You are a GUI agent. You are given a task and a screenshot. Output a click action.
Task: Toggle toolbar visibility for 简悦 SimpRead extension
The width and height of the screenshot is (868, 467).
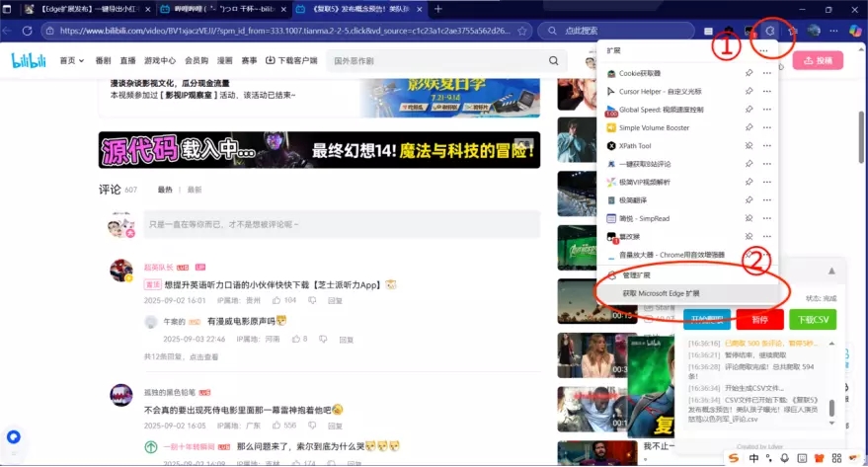tap(750, 218)
